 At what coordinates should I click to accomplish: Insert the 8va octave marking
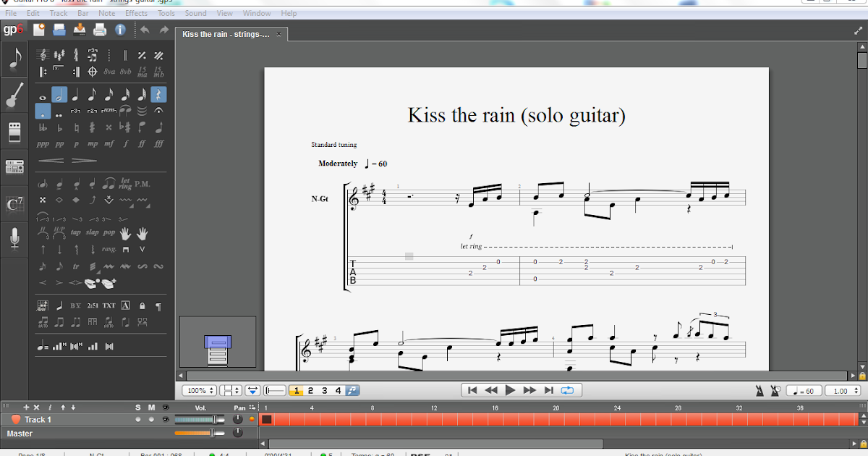click(x=109, y=72)
